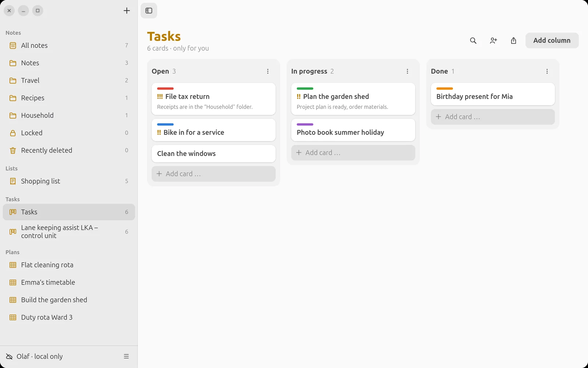Open the Plan the garden shed card
This screenshot has width=588, height=368.
click(x=353, y=99)
